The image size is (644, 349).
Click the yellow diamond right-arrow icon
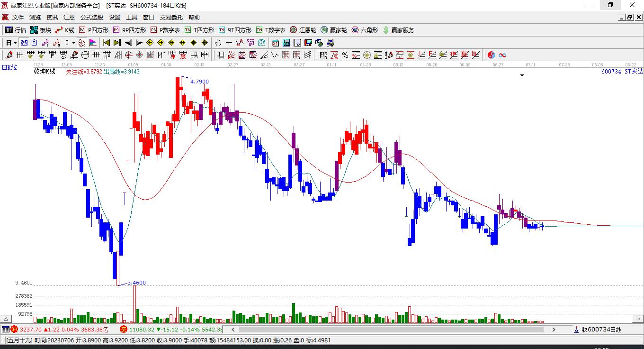161,43
